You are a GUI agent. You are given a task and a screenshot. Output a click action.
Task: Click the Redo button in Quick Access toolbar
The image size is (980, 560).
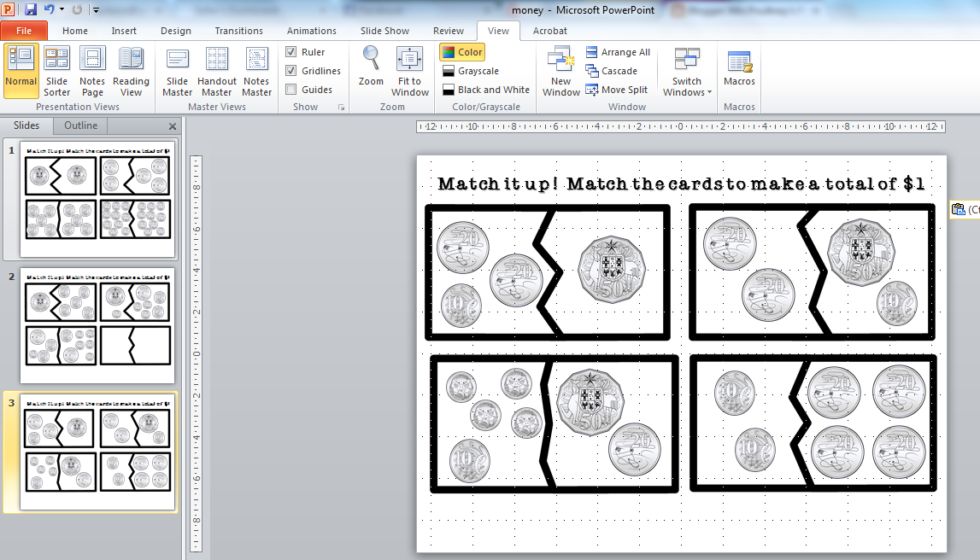tap(77, 9)
